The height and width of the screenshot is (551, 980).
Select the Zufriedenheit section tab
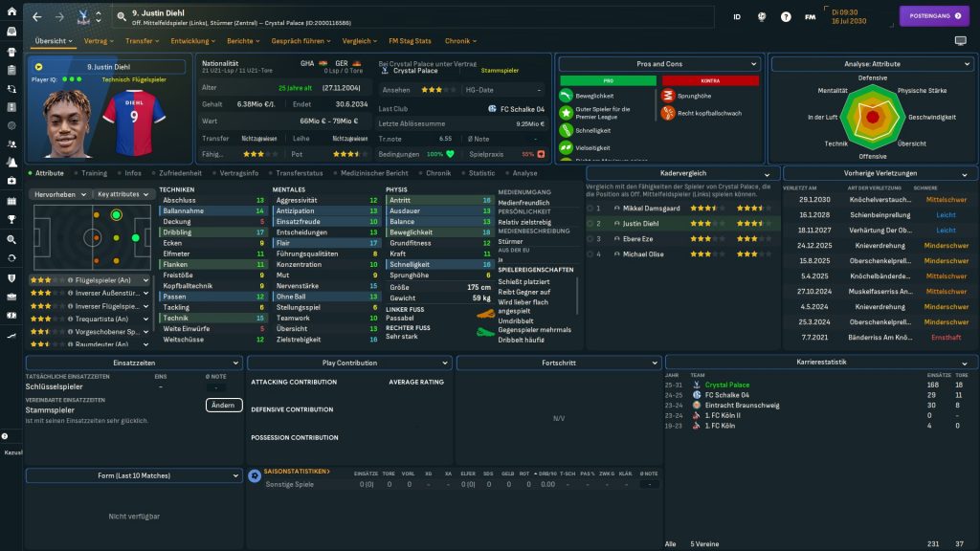tap(178, 173)
